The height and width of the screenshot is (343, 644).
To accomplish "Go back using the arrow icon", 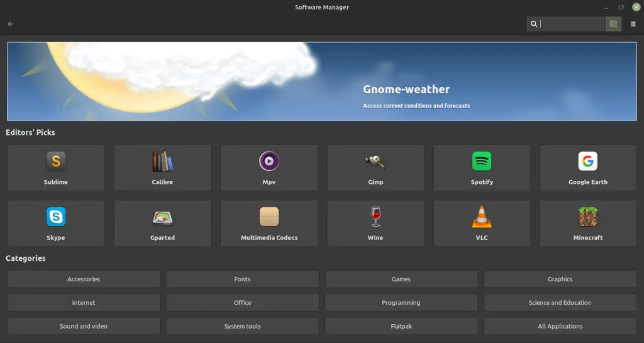I will point(11,24).
